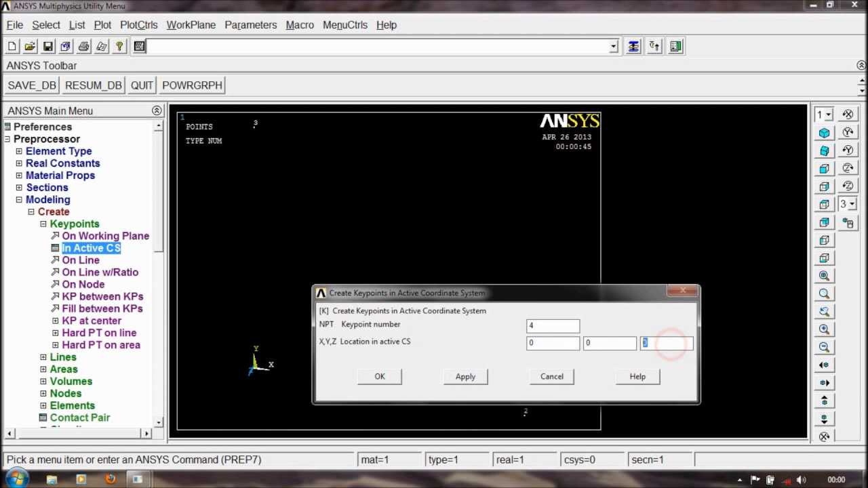Screen dimensions: 868x488
Task: Click the printer Image Capture icon
Action: click(83, 46)
